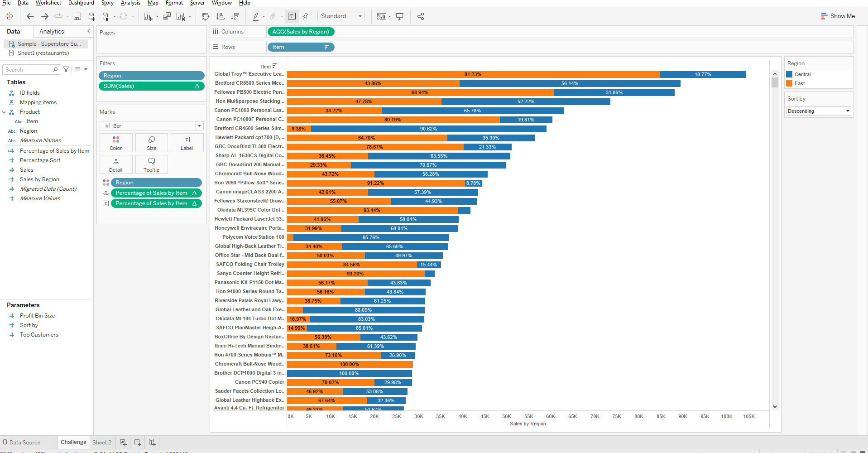
Task: Click the Presentation Mode icon
Action: pyautogui.click(x=399, y=16)
